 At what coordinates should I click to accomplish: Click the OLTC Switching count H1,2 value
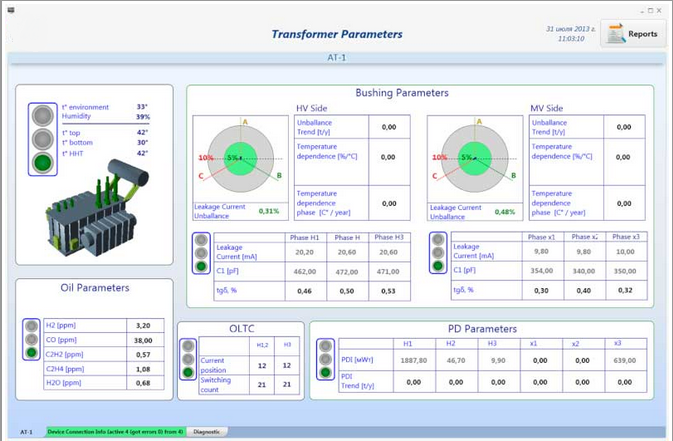coord(262,384)
